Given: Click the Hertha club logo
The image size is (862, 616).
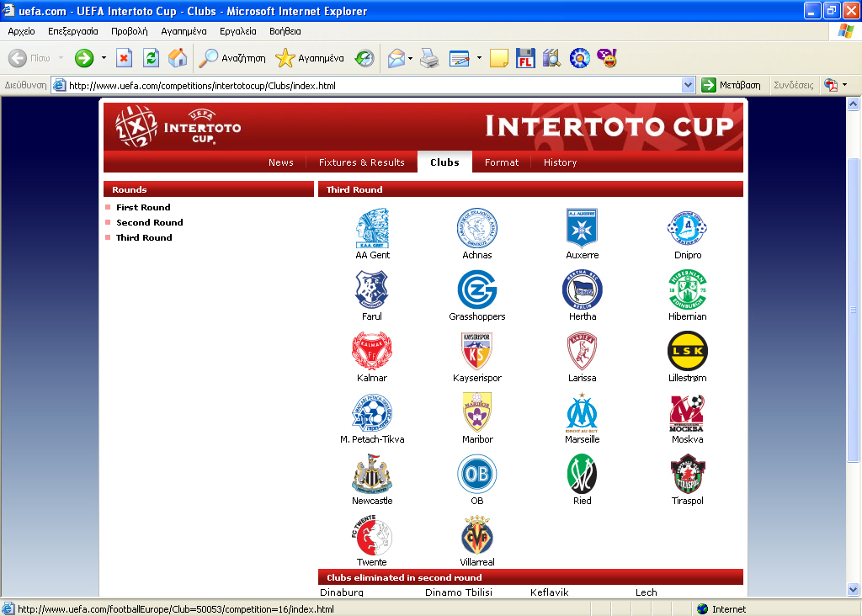Looking at the screenshot, I should 583,289.
